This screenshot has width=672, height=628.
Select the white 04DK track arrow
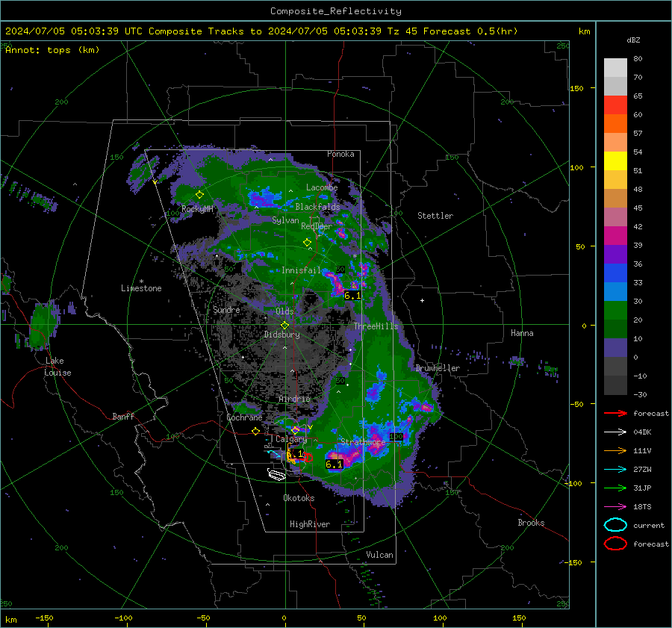point(615,432)
